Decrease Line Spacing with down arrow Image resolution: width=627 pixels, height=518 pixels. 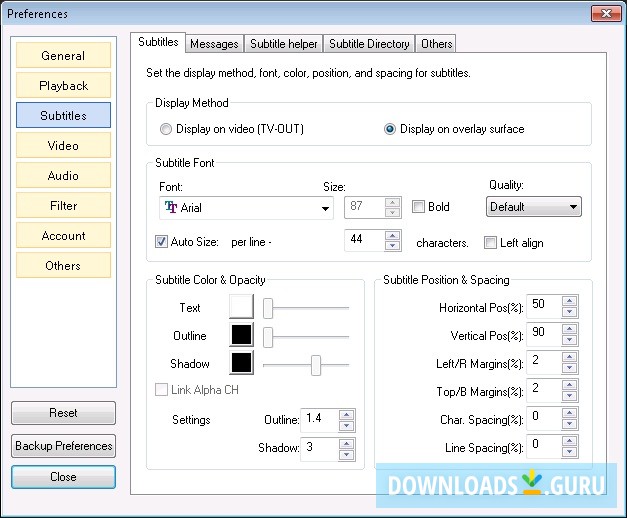click(569, 452)
